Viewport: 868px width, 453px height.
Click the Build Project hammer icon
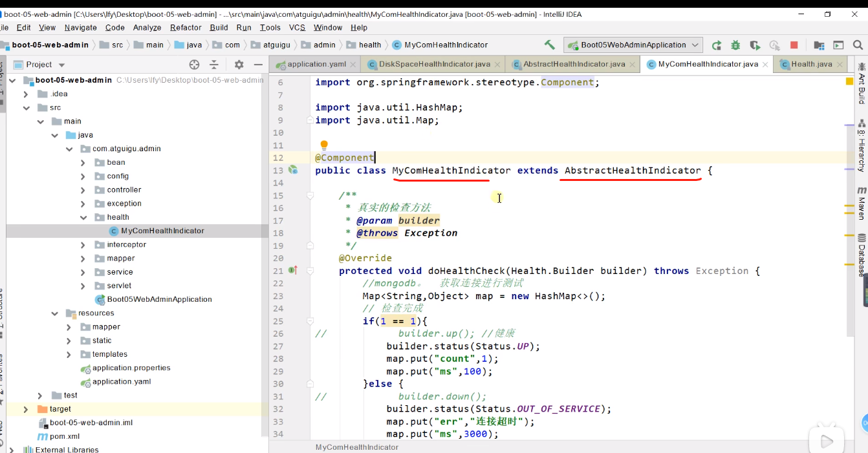pos(549,45)
